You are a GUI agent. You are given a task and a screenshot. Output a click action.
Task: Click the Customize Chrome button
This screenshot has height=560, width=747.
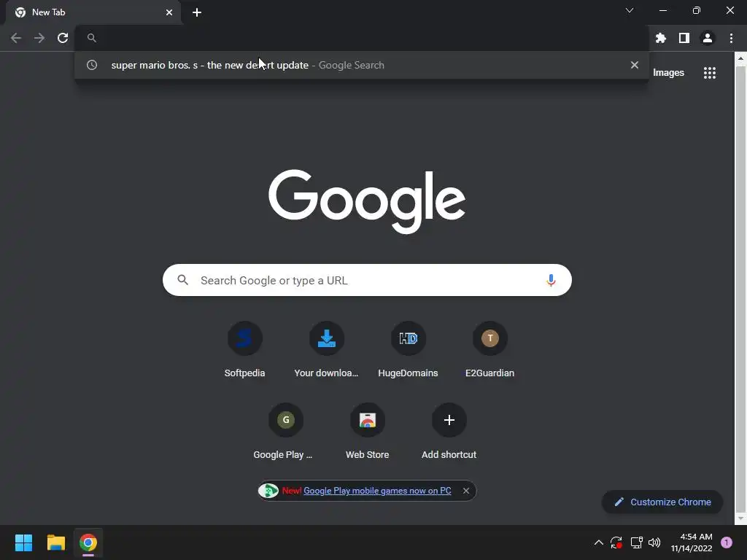pyautogui.click(x=662, y=502)
